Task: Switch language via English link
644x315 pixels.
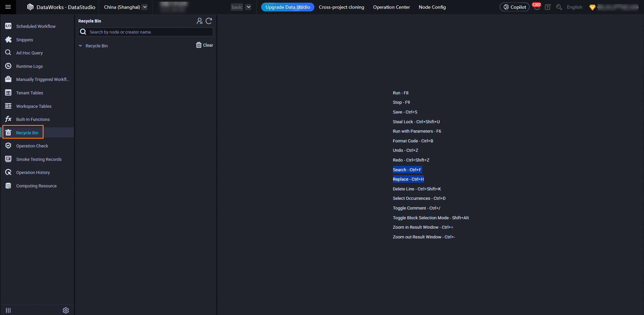Action: (x=575, y=7)
